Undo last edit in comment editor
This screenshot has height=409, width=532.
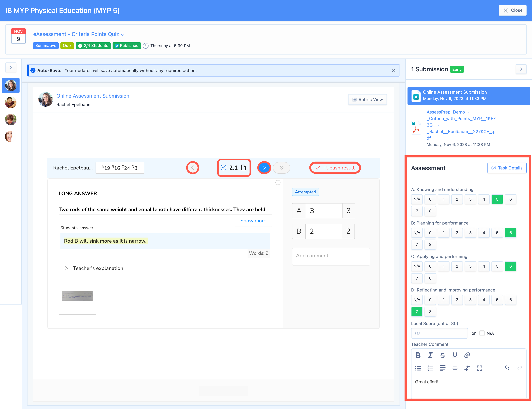pos(507,368)
